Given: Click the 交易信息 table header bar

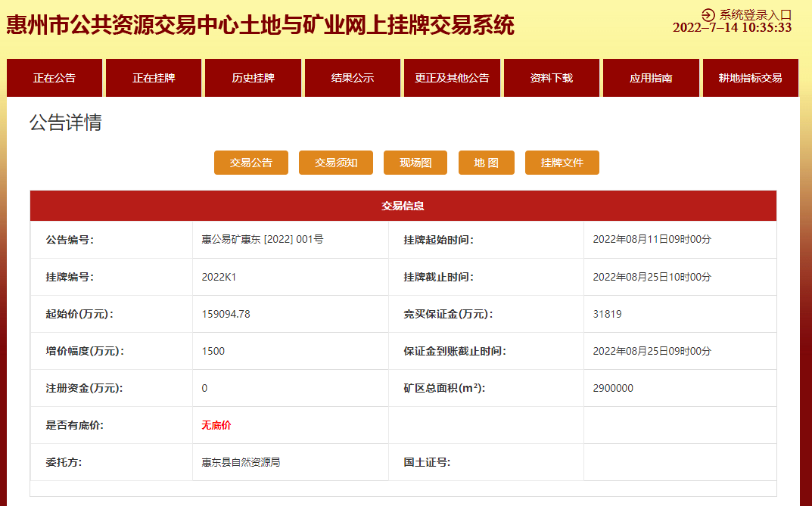Looking at the screenshot, I should pyautogui.click(x=403, y=205).
